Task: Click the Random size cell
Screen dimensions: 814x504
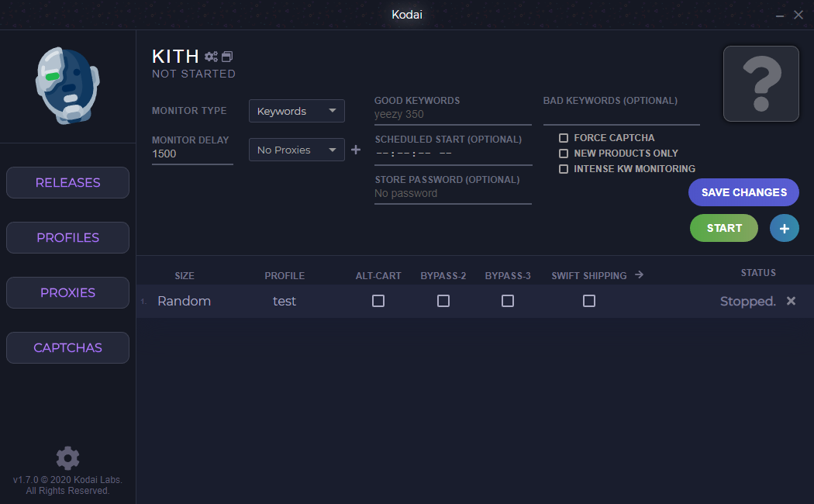Action: pyautogui.click(x=185, y=301)
